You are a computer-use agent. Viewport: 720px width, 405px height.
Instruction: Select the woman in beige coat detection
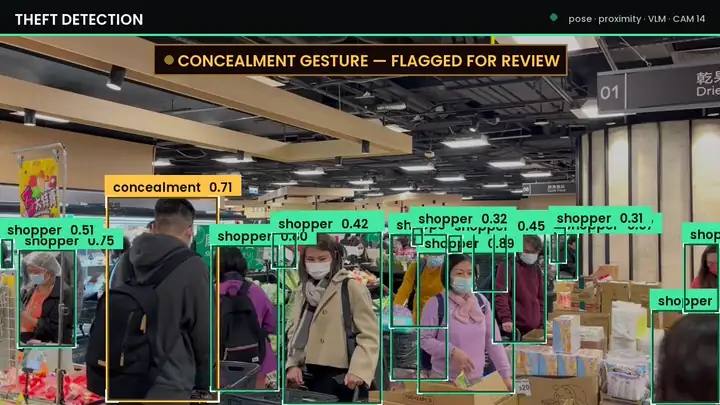pyautogui.click(x=332, y=318)
